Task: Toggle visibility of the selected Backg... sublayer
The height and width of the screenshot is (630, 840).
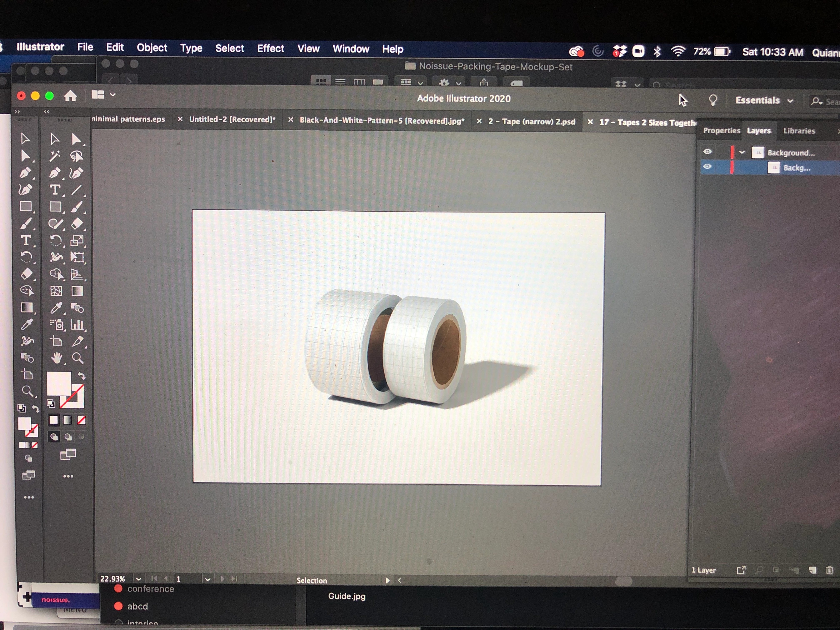Action: (707, 167)
